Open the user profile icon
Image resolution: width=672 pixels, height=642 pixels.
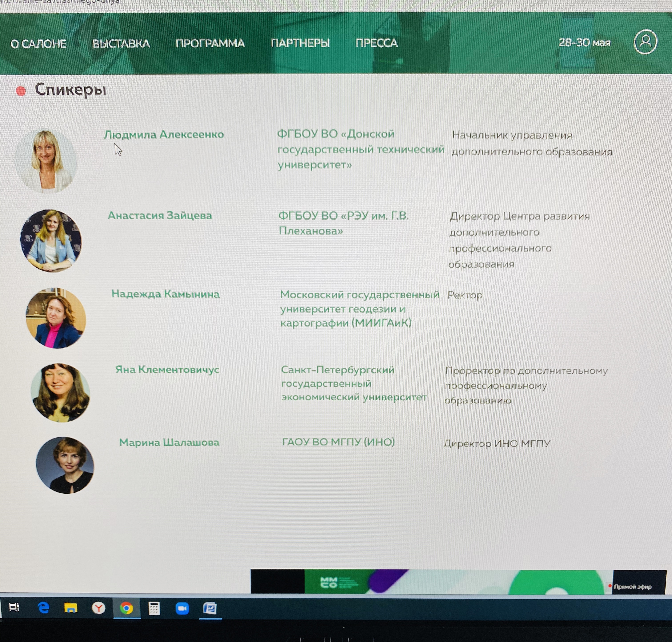[645, 42]
